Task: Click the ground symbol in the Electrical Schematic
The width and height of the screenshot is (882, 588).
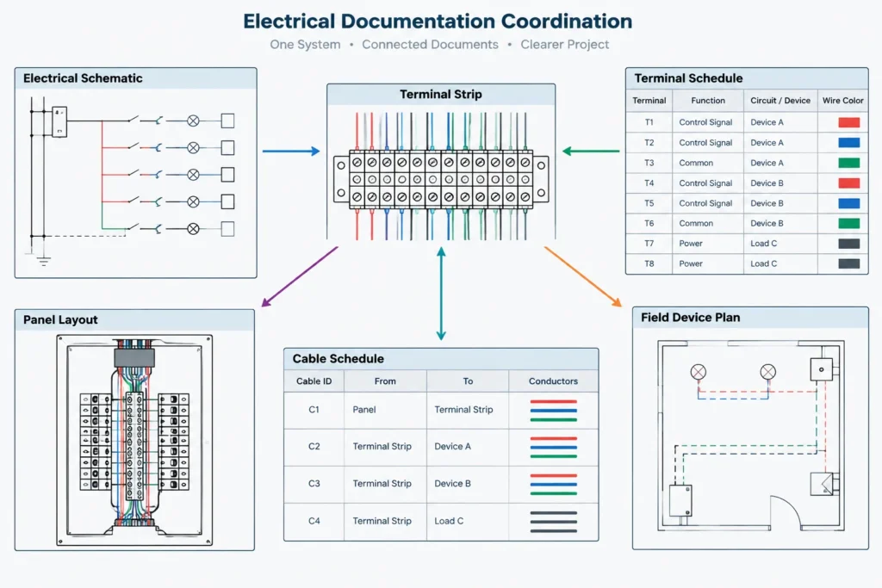Action: click(44, 261)
